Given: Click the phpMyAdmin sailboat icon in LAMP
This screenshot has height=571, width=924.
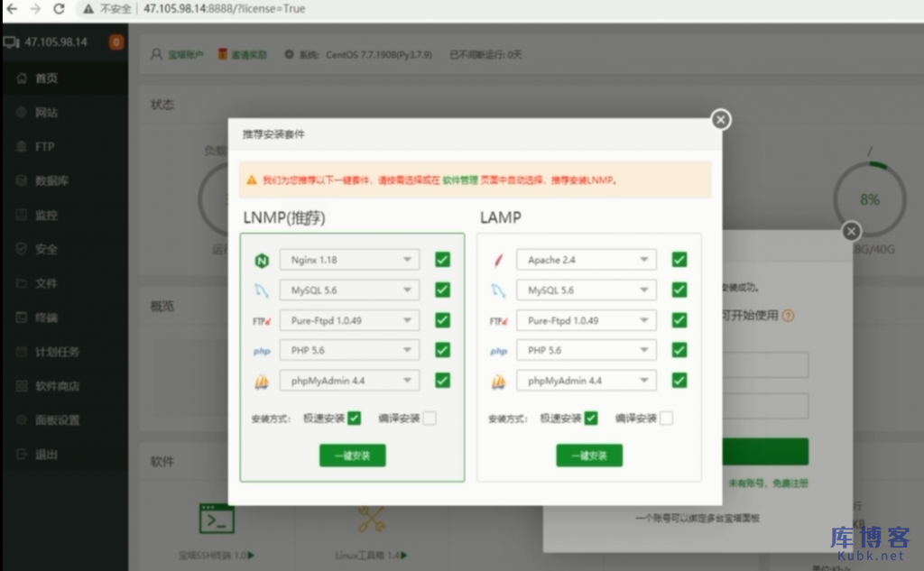Looking at the screenshot, I should pyautogui.click(x=498, y=382).
